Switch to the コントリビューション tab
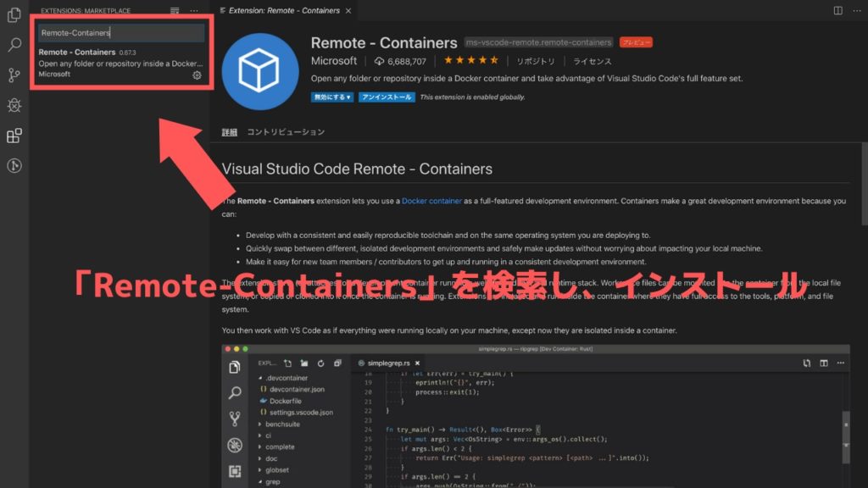The height and width of the screenshot is (488, 868). pos(286,132)
